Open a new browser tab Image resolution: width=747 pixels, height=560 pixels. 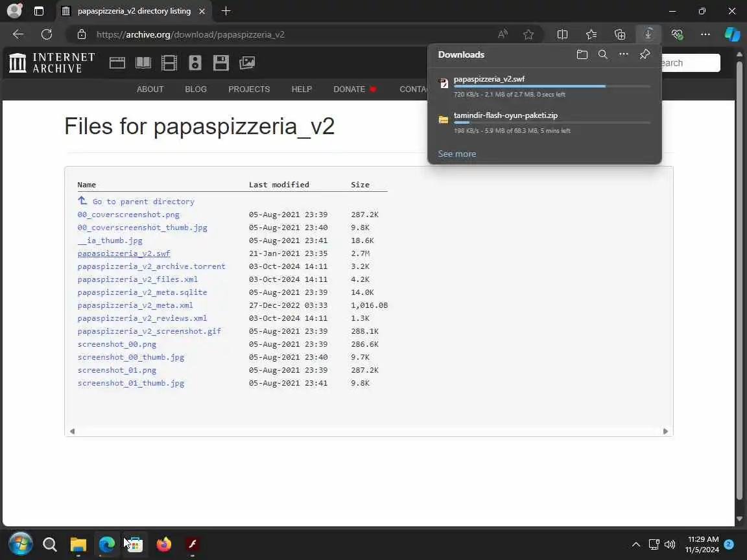pos(226,11)
